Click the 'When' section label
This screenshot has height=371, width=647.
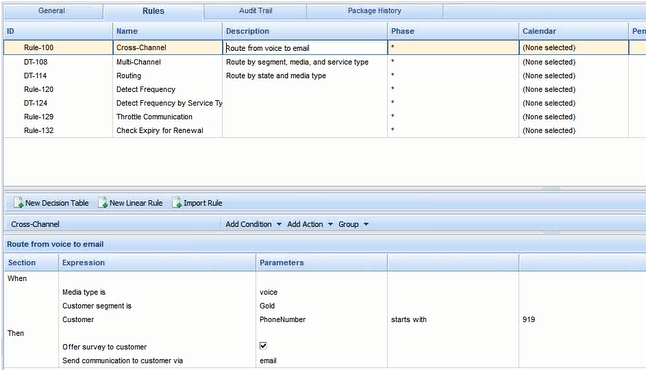click(17, 279)
